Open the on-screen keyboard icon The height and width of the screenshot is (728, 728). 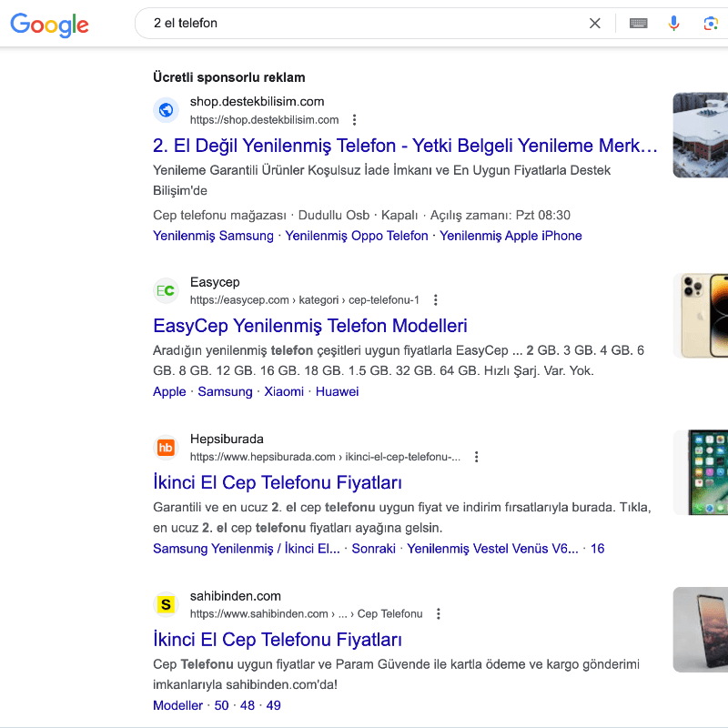639,24
